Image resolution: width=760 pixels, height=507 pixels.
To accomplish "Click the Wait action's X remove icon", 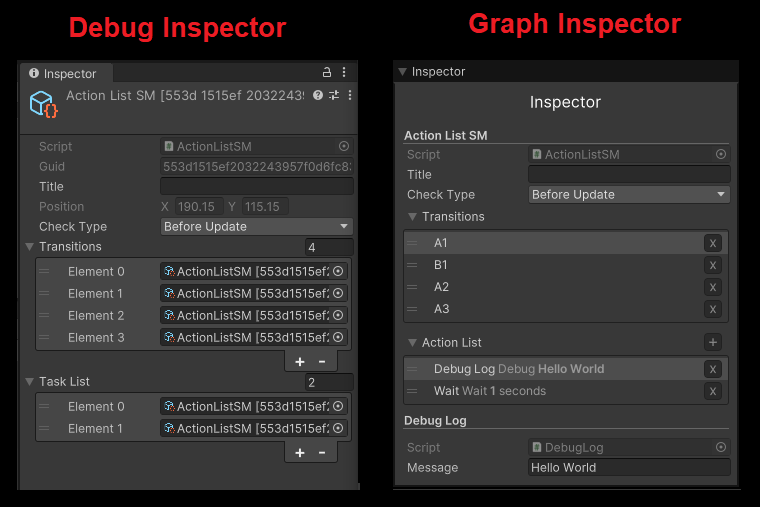I will pos(712,391).
